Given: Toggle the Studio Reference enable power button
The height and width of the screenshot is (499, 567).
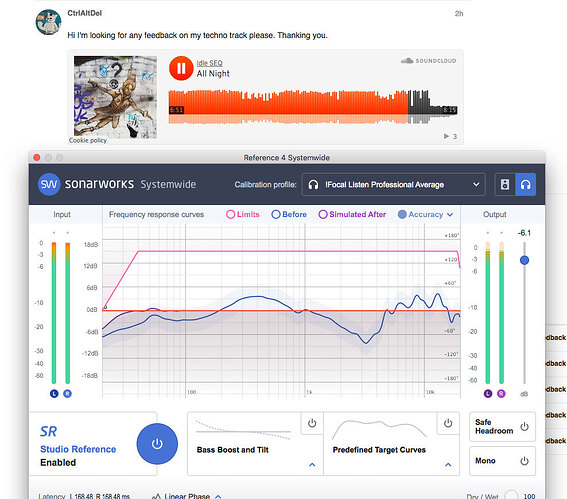Looking at the screenshot, I should [157, 444].
